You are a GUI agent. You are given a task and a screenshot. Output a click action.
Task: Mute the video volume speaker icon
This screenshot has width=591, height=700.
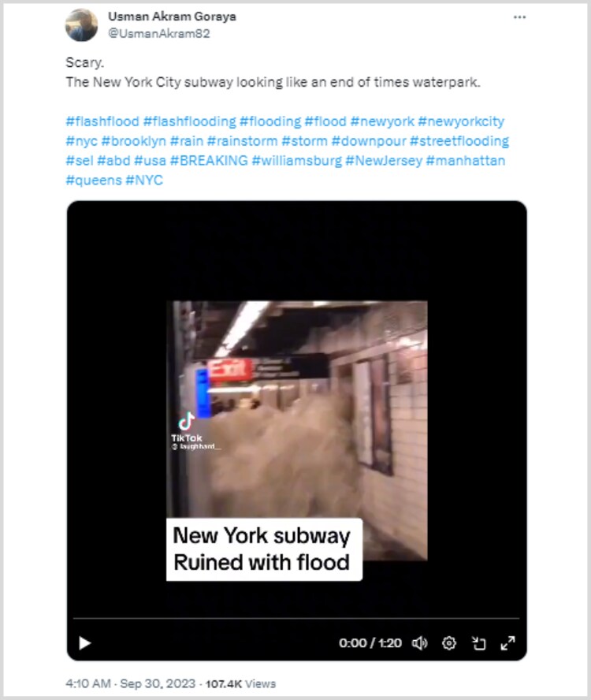point(419,643)
